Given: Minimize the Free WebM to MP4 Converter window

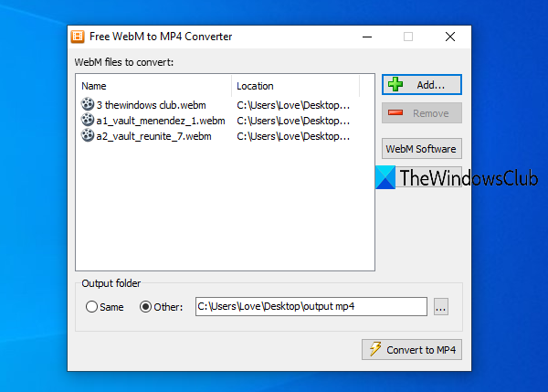Looking at the screenshot, I should [x=367, y=37].
